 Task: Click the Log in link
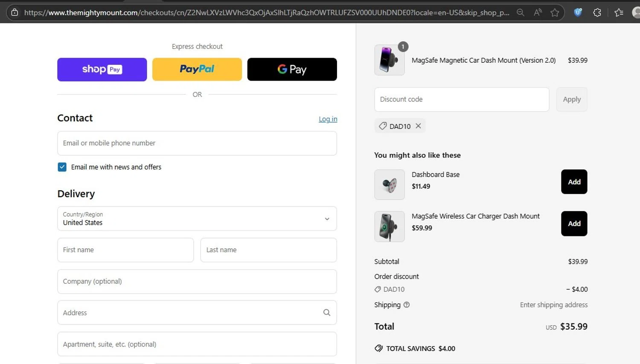(x=328, y=119)
